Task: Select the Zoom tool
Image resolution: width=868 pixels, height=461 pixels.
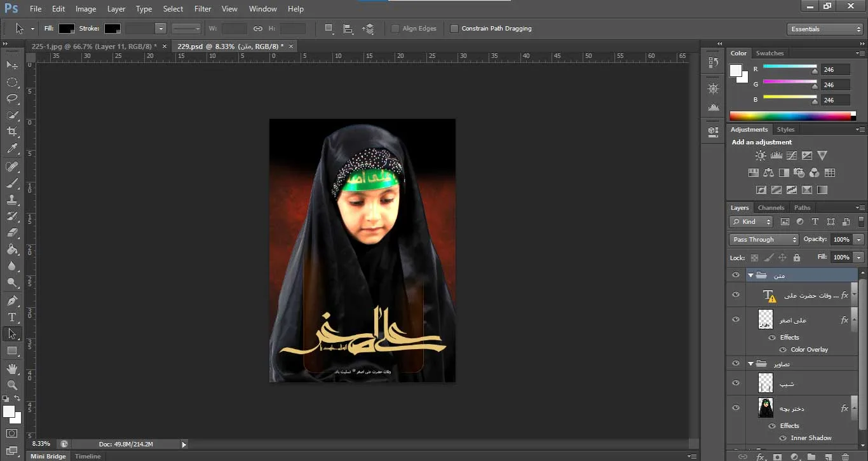Action: click(x=12, y=385)
